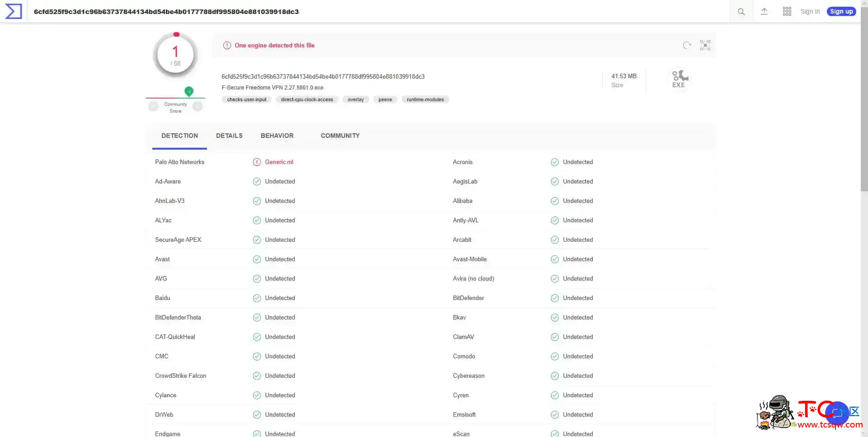Viewport: 868px width, 437px height.
Task: Select the direct-cpu-clock-access tag
Action: 307,99
